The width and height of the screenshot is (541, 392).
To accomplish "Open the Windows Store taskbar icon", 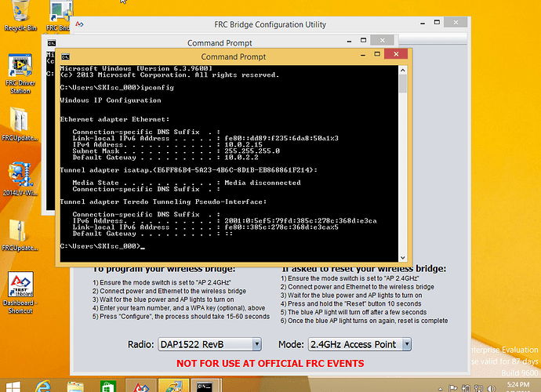I will pyautogui.click(x=107, y=387).
